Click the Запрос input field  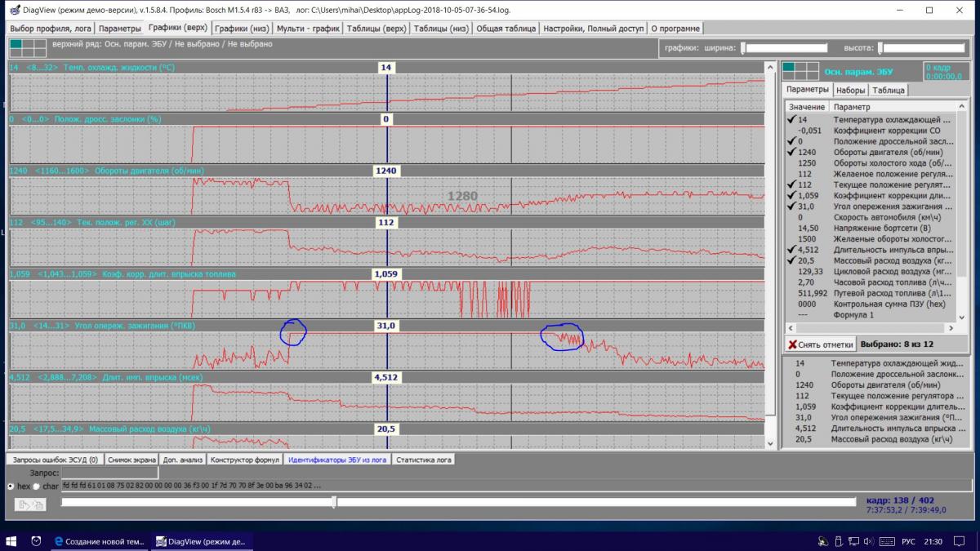click(x=98, y=473)
